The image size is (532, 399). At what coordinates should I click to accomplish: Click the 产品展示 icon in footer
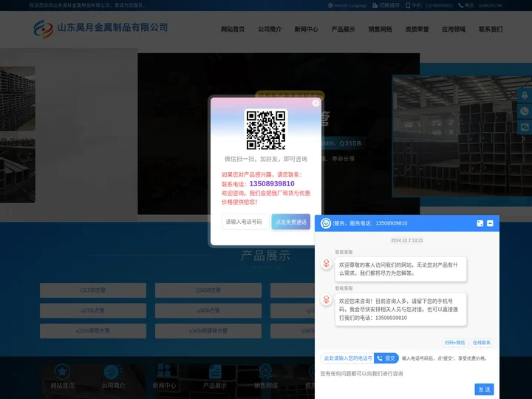point(215,371)
